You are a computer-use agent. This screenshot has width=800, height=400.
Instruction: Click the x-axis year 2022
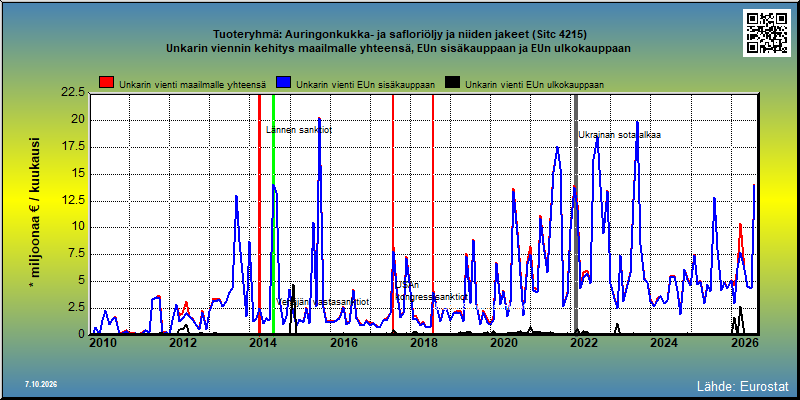(x=583, y=344)
